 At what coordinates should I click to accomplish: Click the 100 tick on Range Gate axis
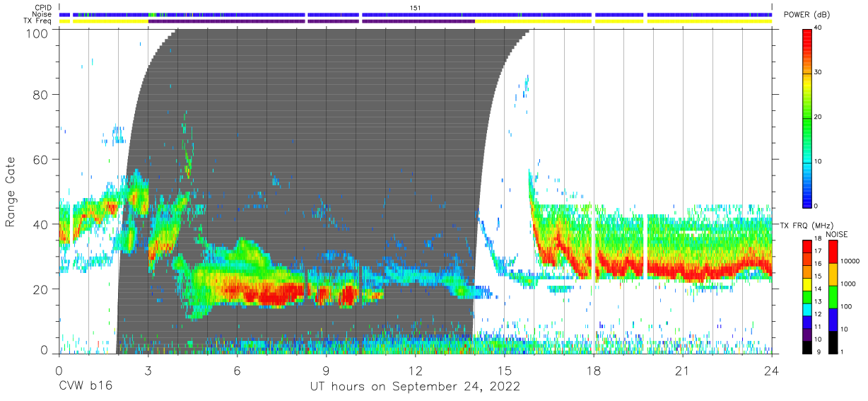click(37, 33)
